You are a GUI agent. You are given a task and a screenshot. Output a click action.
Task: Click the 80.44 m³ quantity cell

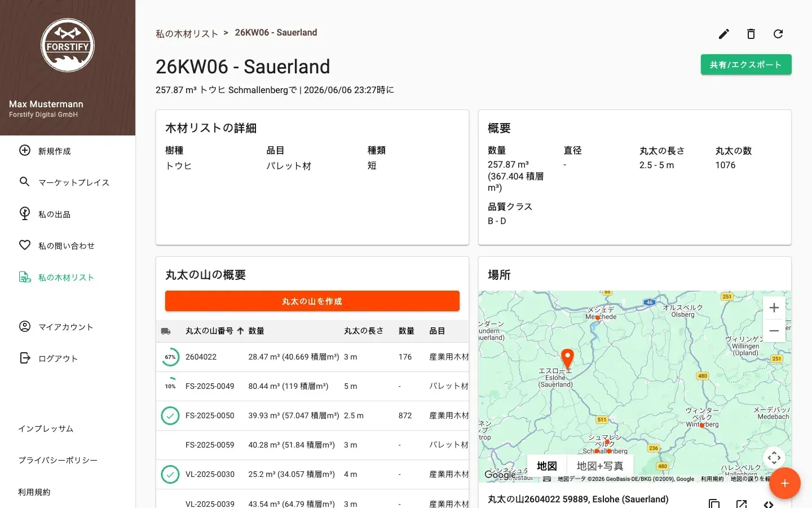[288, 386]
